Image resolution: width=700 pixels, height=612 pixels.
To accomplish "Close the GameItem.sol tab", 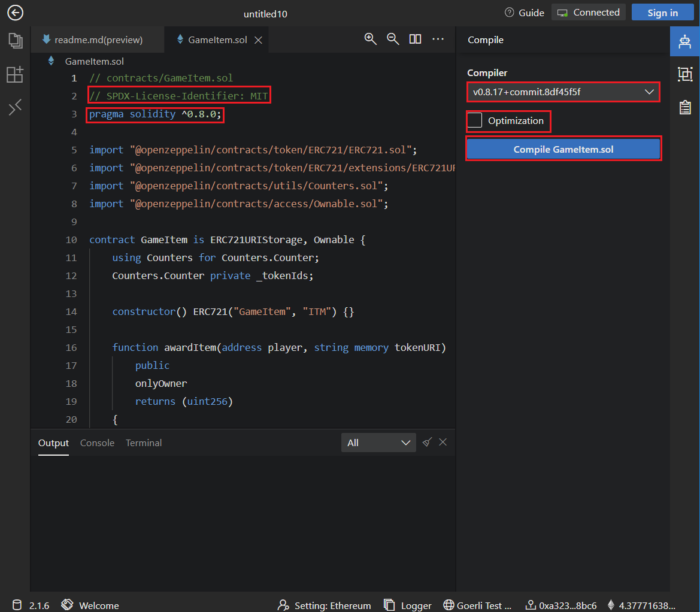I will click(x=259, y=40).
